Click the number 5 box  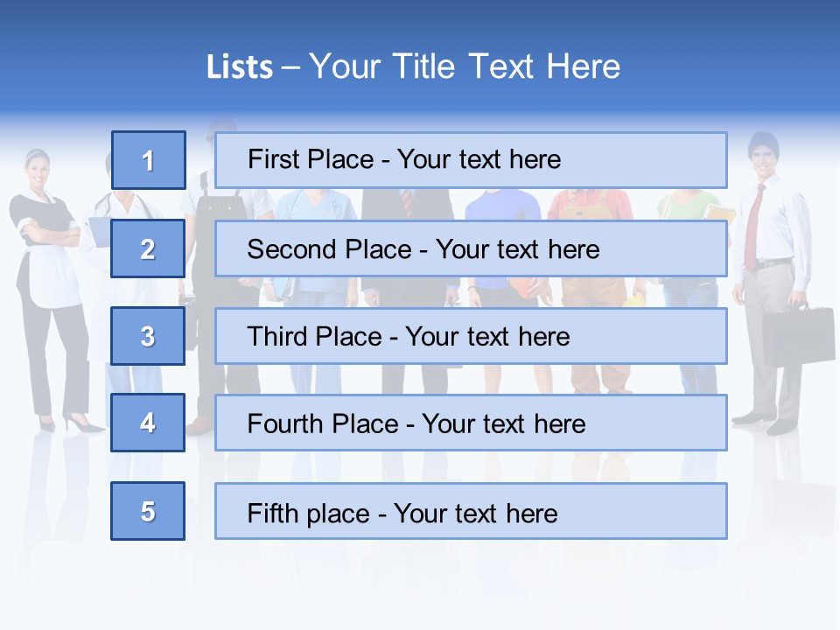pyautogui.click(x=148, y=511)
